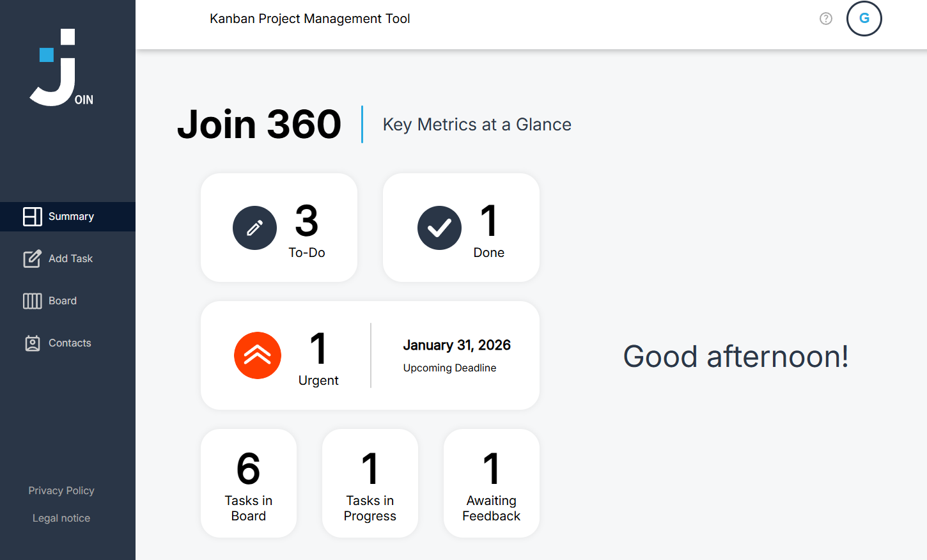Screen dimensions: 927x560
Task: Open Contacts using its sidebar icon
Action: coord(32,343)
